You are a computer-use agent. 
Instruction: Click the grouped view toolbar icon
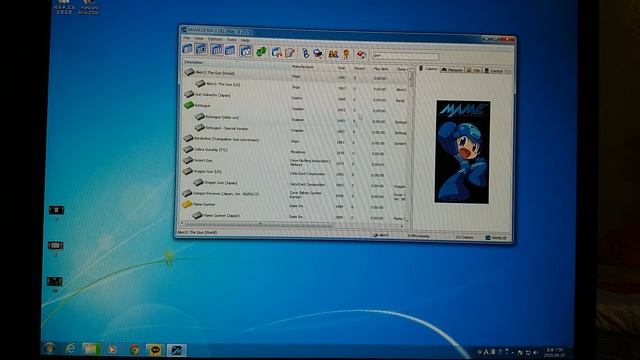pyautogui.click(x=246, y=51)
